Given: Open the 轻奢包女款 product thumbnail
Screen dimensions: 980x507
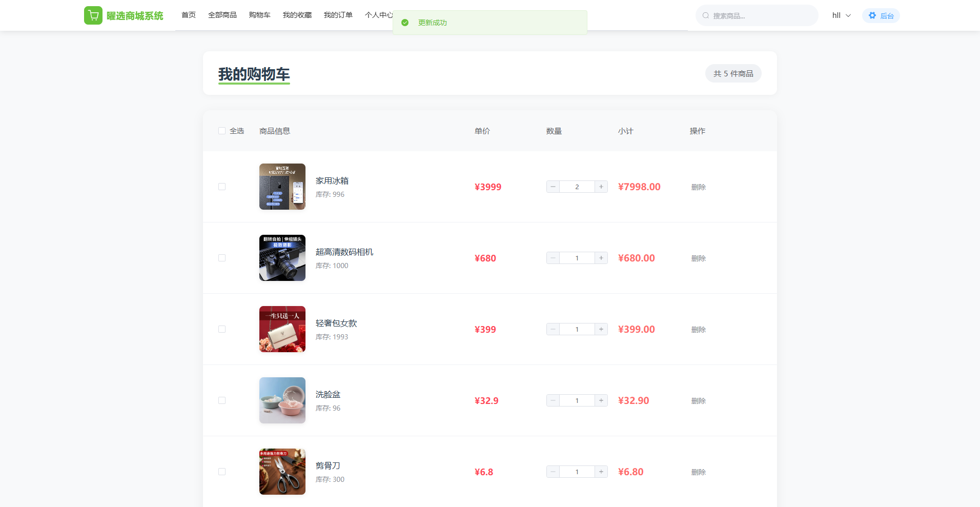Looking at the screenshot, I should (282, 329).
